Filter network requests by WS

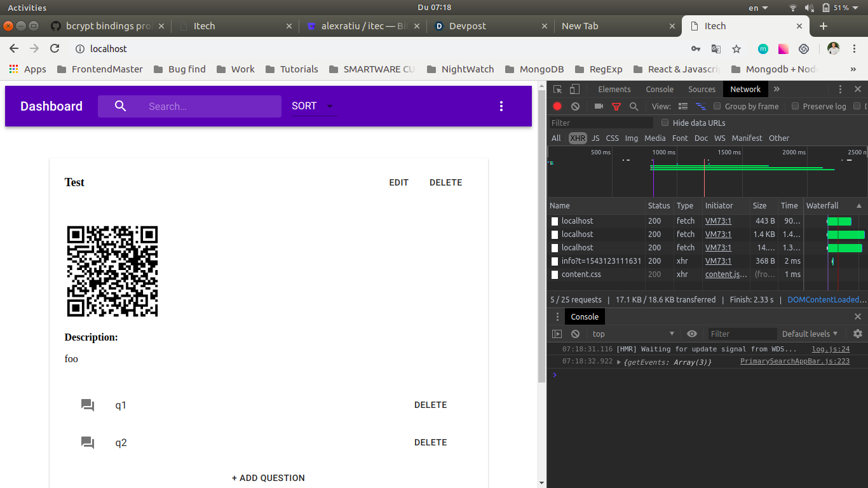click(x=719, y=138)
